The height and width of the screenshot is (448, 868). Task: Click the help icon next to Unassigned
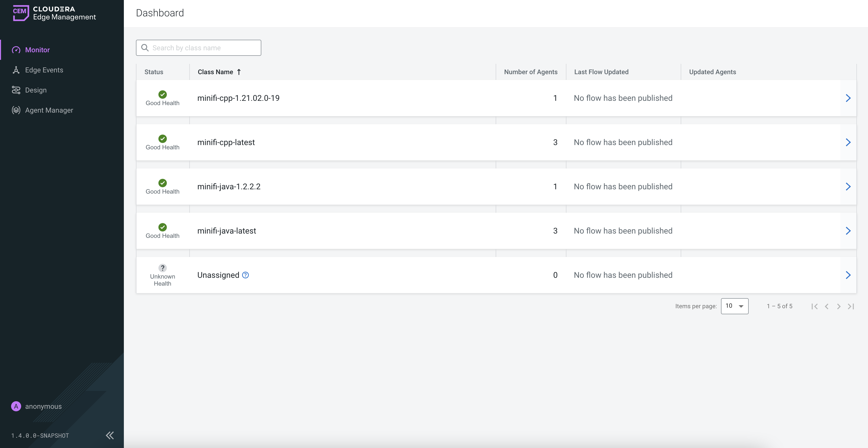point(246,275)
